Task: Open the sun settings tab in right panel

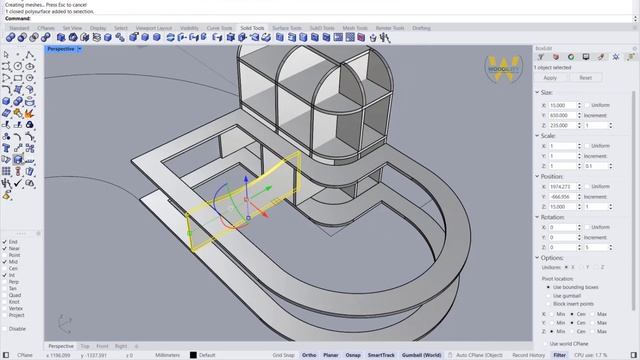Action: 616,57
